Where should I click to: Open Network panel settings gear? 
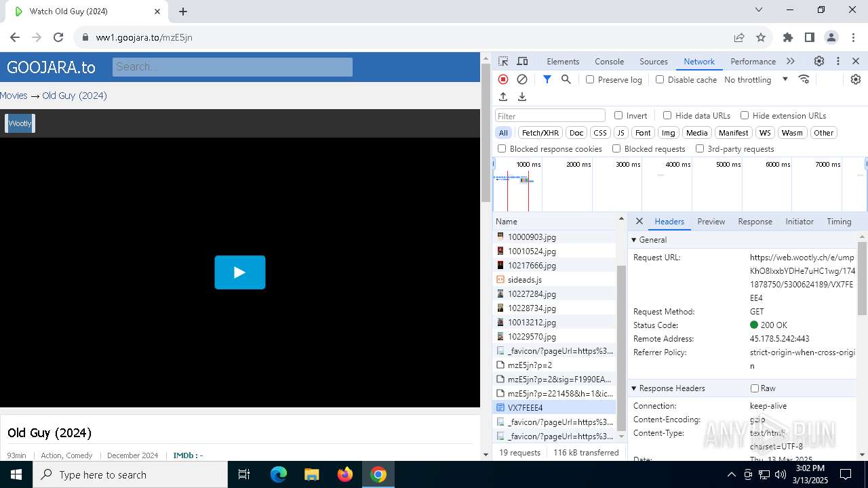pos(856,79)
